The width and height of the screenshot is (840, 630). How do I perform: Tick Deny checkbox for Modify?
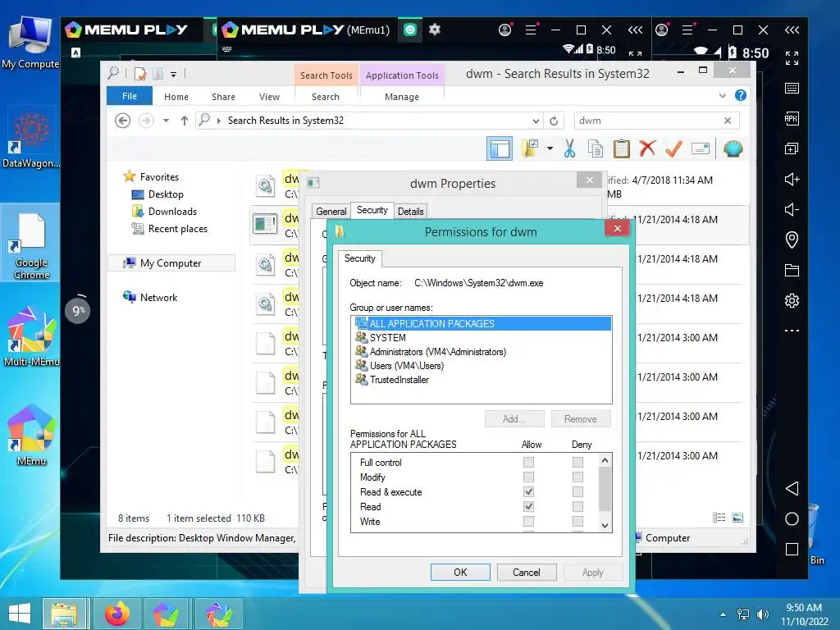pos(577,477)
